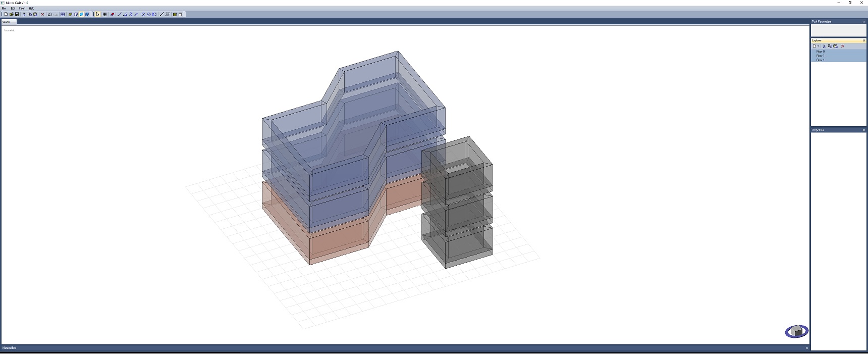Switch to the World tab

tap(6, 22)
